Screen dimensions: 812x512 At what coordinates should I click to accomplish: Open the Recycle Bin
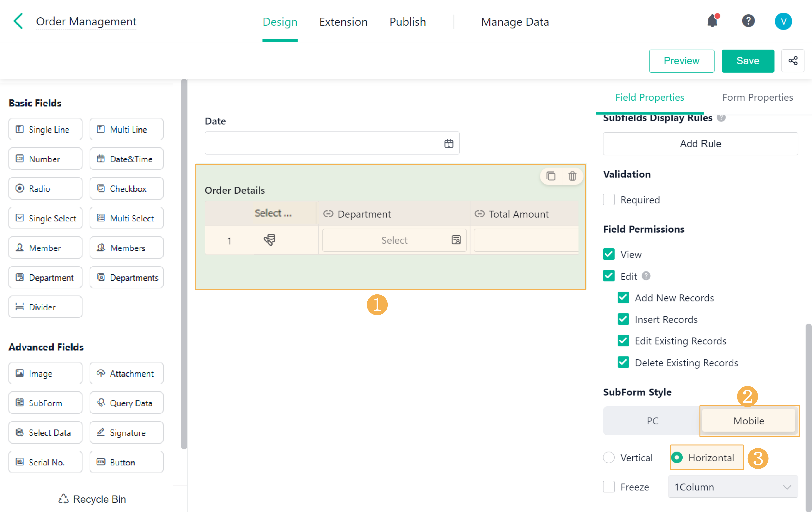(92, 499)
